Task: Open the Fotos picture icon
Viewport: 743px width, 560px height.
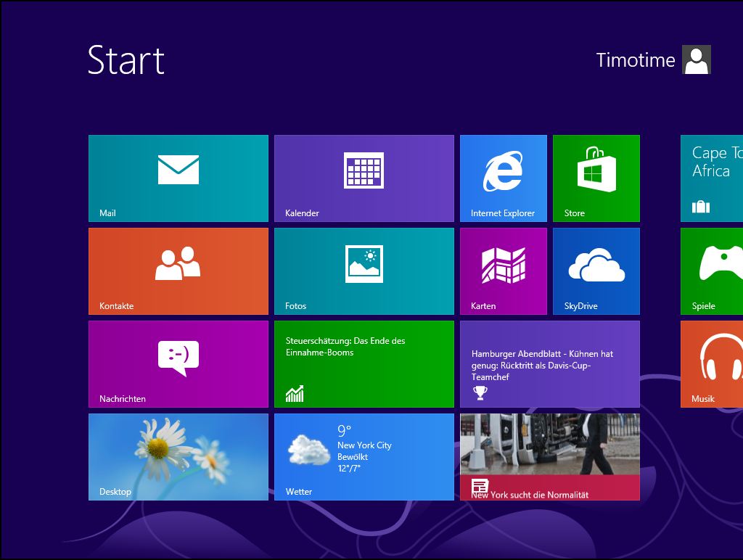Action: point(364,264)
